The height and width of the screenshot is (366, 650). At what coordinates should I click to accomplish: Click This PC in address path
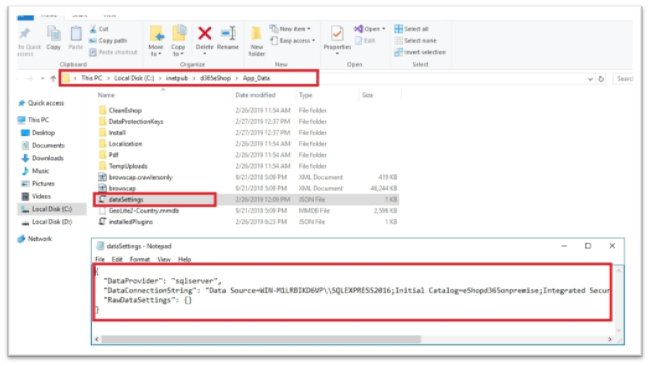[91, 78]
